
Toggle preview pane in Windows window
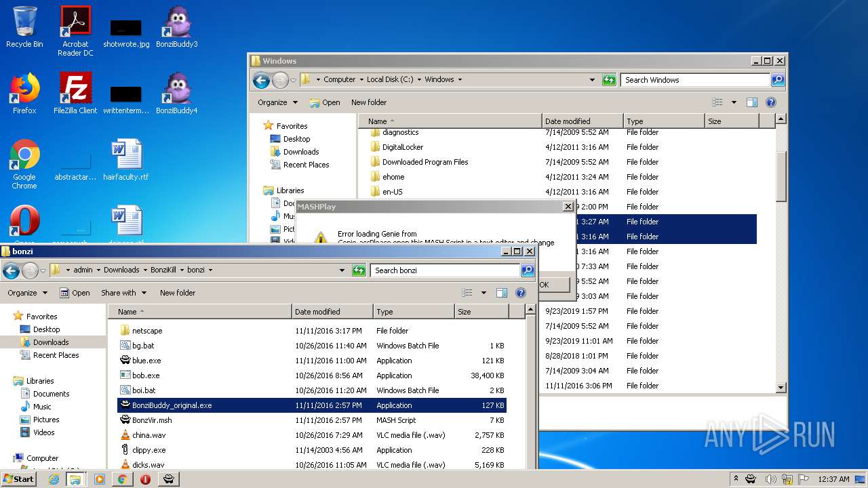pyautogui.click(x=752, y=102)
